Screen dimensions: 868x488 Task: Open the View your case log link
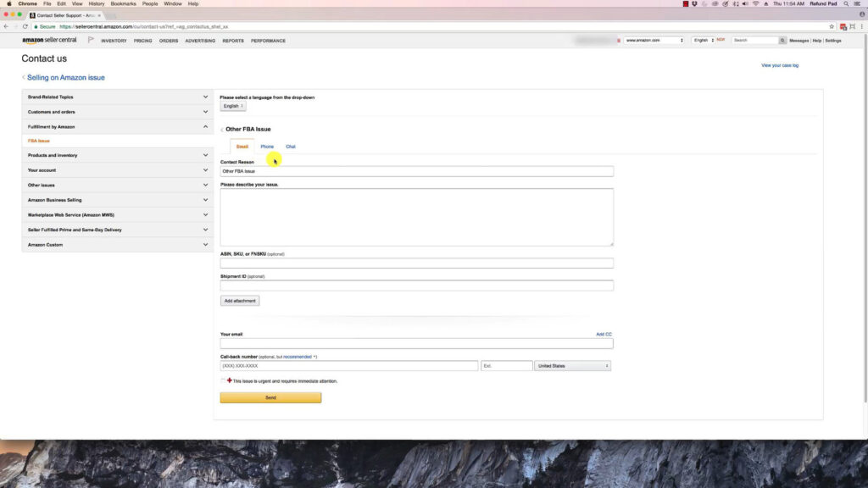pyautogui.click(x=779, y=65)
